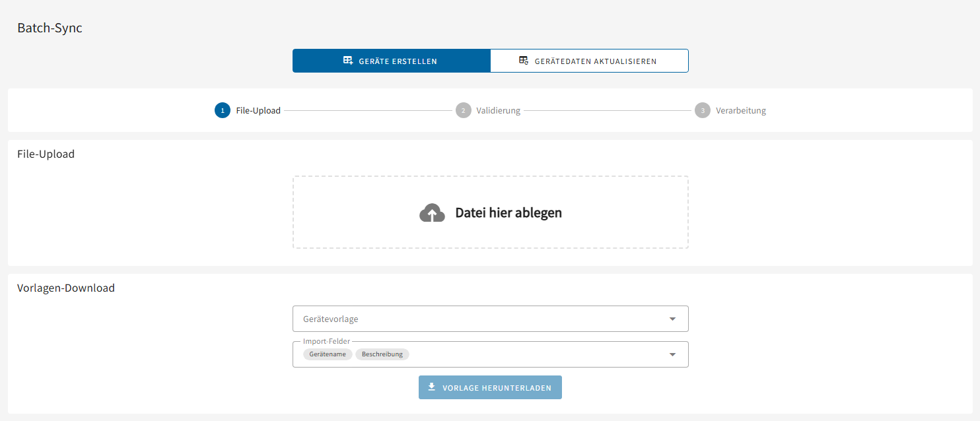Expand the Gerätevorlage dropdown arrow
Image resolution: width=980 pixels, height=421 pixels.
point(672,319)
